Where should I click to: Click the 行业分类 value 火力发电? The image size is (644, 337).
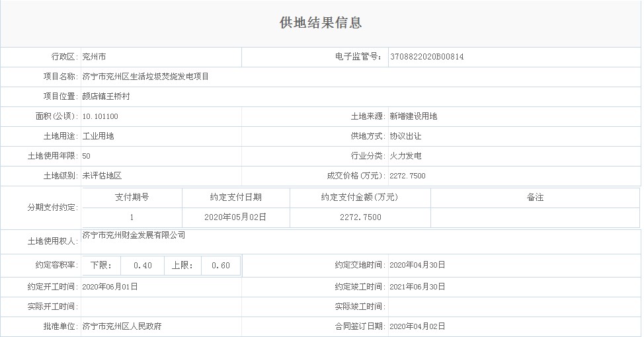pyautogui.click(x=405, y=156)
